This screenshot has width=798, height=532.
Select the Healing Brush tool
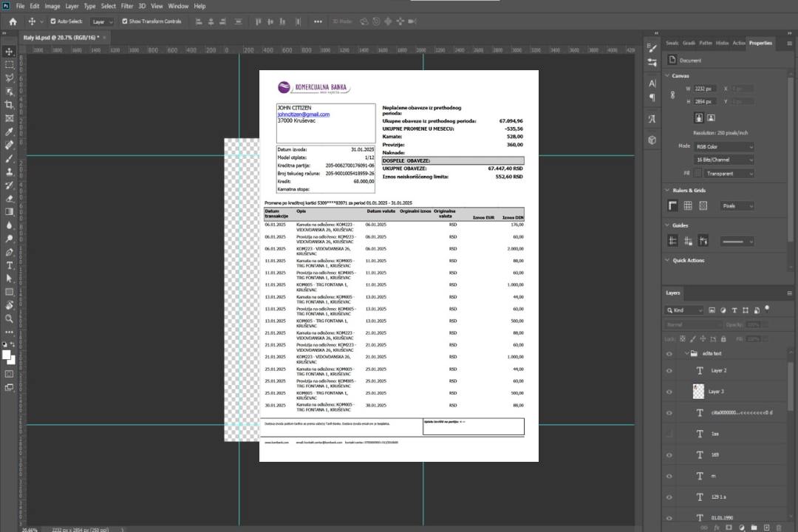coord(9,145)
